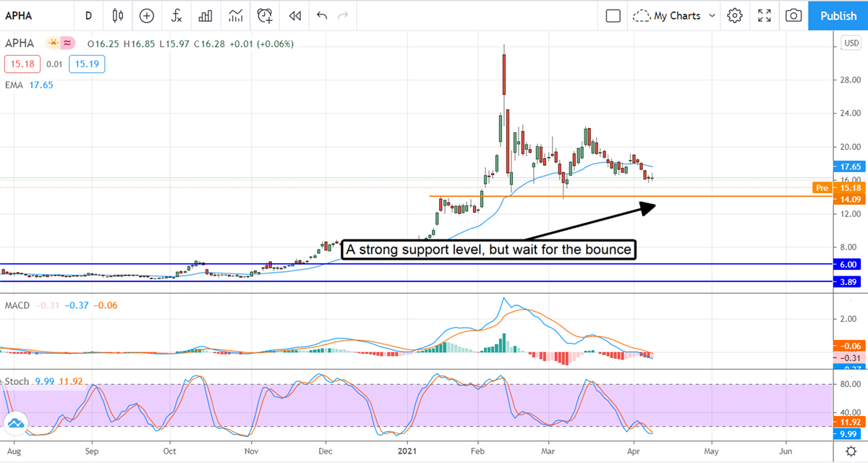Enter fullscreen mode
Image resolution: width=868 pixels, height=463 pixels.
click(x=765, y=15)
